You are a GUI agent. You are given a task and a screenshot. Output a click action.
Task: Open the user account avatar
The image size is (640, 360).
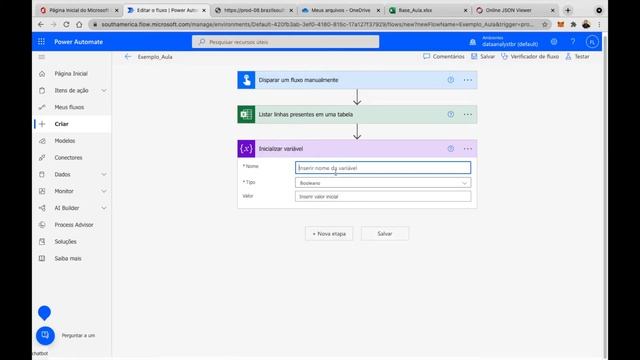tap(592, 42)
